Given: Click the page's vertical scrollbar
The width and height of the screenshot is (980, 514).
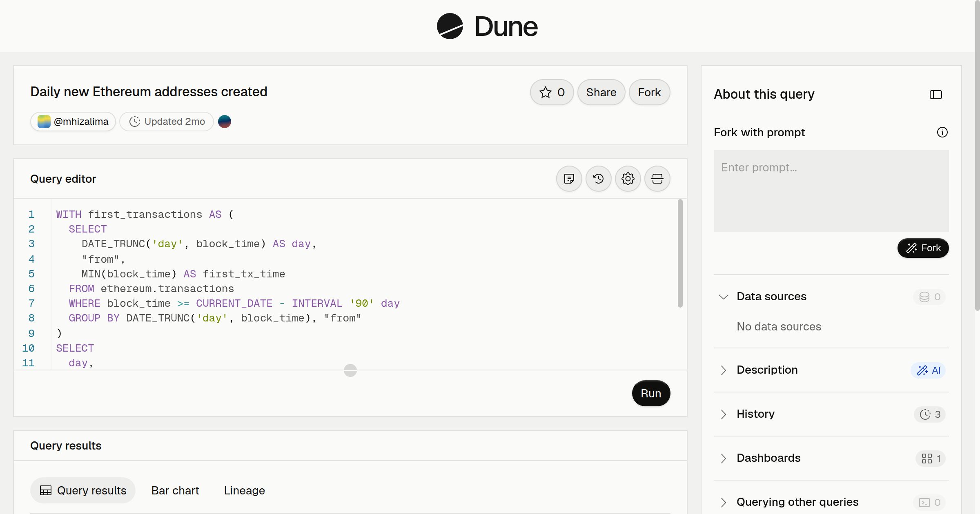Looking at the screenshot, I should 977,155.
